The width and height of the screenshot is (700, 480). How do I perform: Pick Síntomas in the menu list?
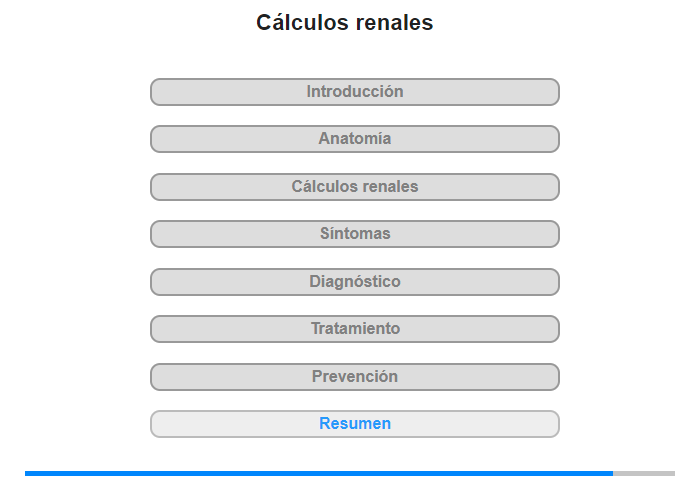354,234
